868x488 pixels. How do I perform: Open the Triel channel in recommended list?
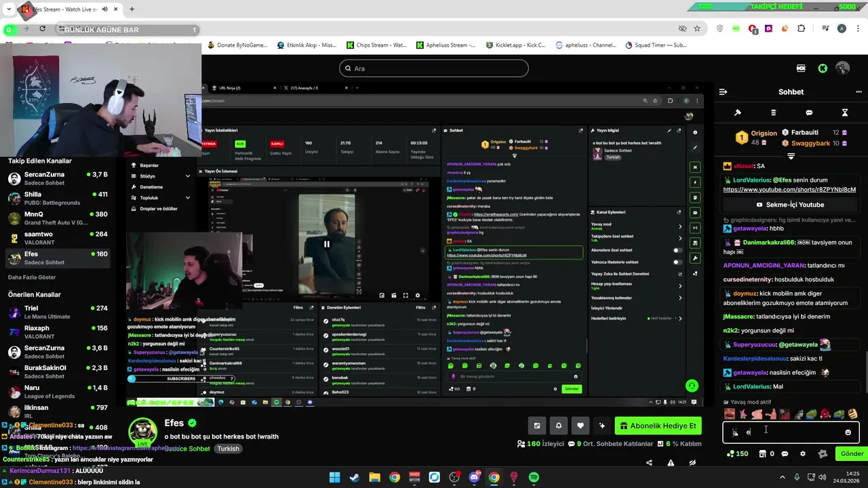pos(58,312)
